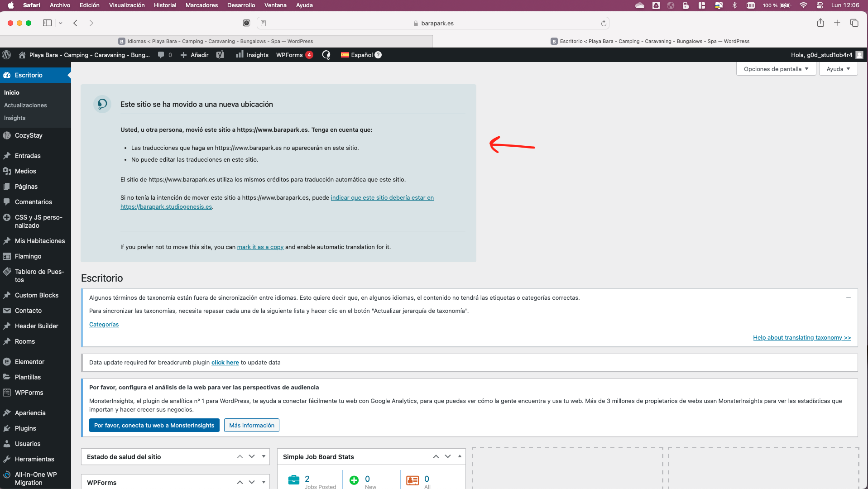This screenshot has height=489, width=868.
Task: Open Comentarios in sidebar
Action: tap(35, 202)
